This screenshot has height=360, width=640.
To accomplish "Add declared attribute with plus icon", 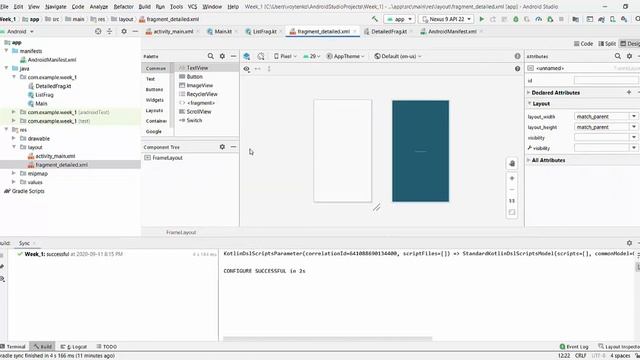I will pos(629,93).
